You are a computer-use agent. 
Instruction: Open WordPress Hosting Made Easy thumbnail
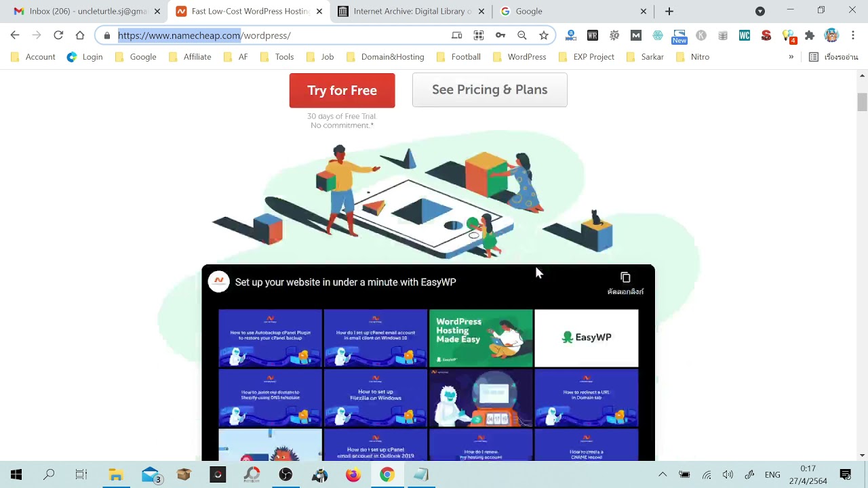481,338
